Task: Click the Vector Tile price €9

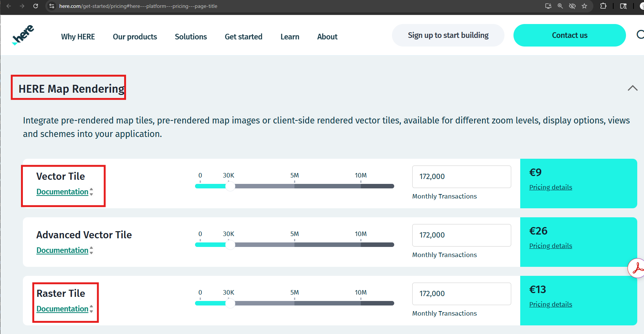Action: coord(535,172)
